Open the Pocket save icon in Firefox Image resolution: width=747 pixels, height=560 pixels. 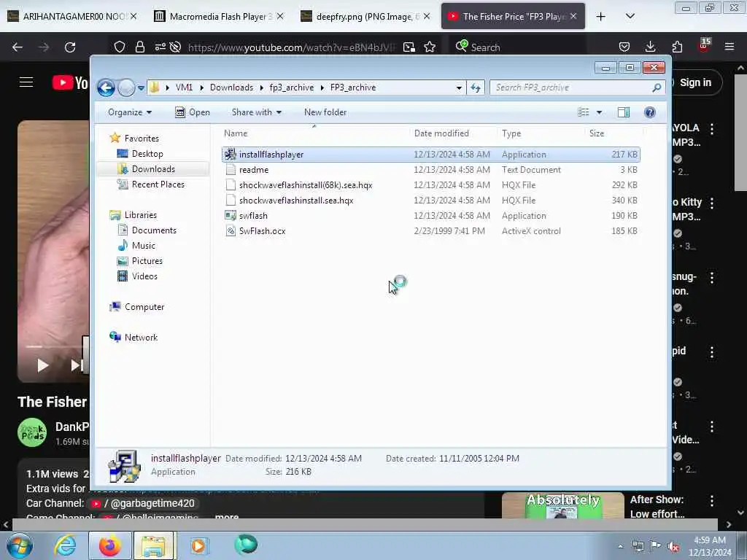coord(624,47)
